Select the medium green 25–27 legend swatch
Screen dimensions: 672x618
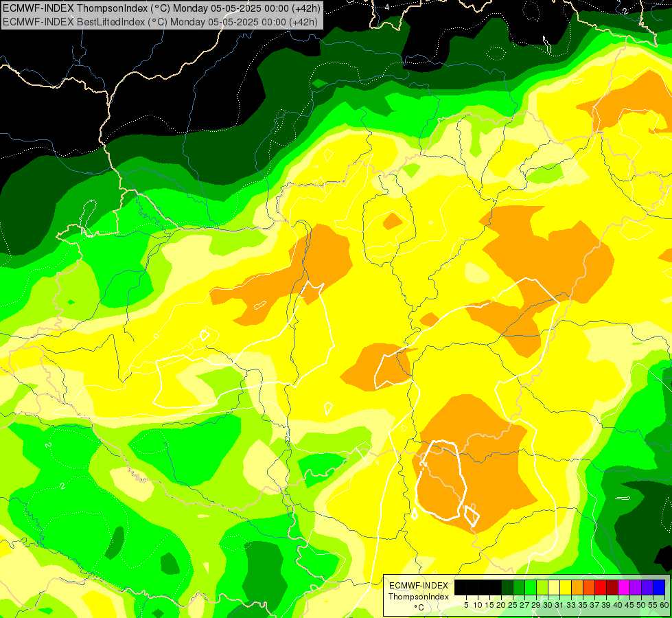[519, 587]
